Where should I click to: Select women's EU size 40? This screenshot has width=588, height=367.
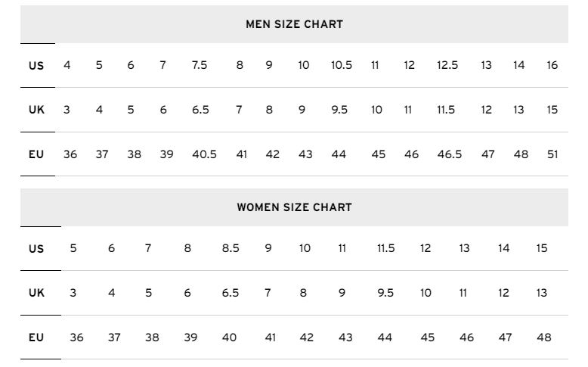tap(229, 337)
